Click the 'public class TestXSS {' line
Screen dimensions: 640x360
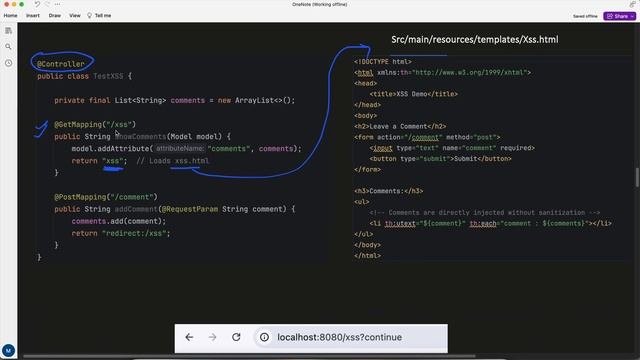pos(84,76)
